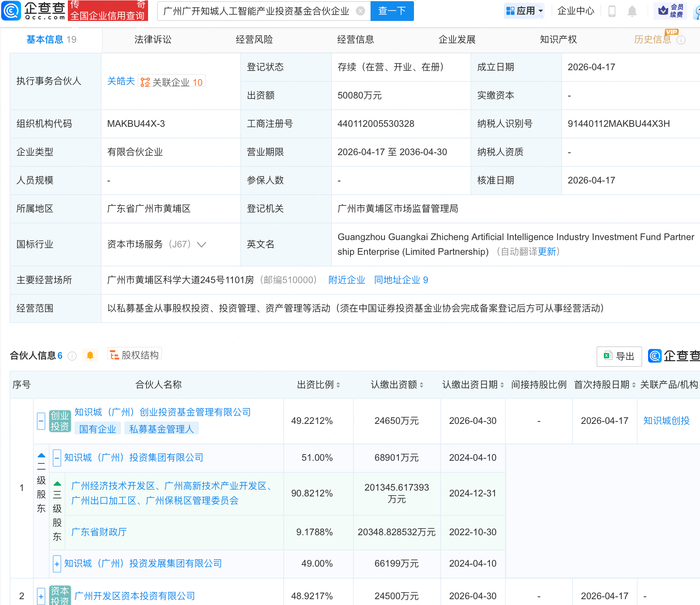This screenshot has height=605, width=700.
Task: Click the 查一下 search button
Action: click(x=392, y=11)
